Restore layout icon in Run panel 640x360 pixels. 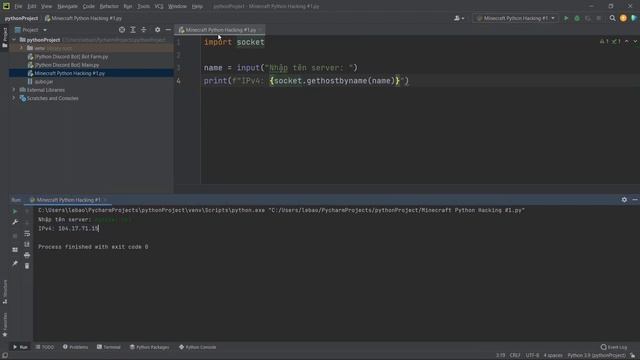(x=15, y=250)
